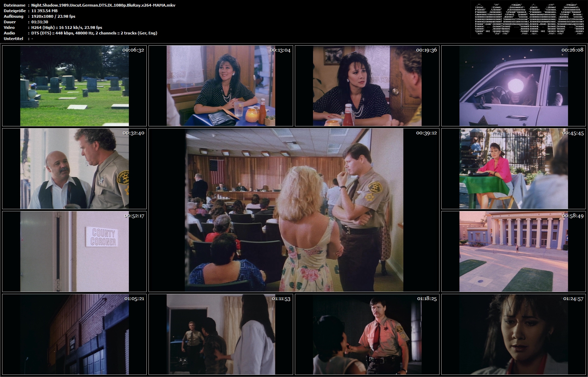Select the Video label in the header
Screen dimensions: 588x377
[x=9, y=28]
